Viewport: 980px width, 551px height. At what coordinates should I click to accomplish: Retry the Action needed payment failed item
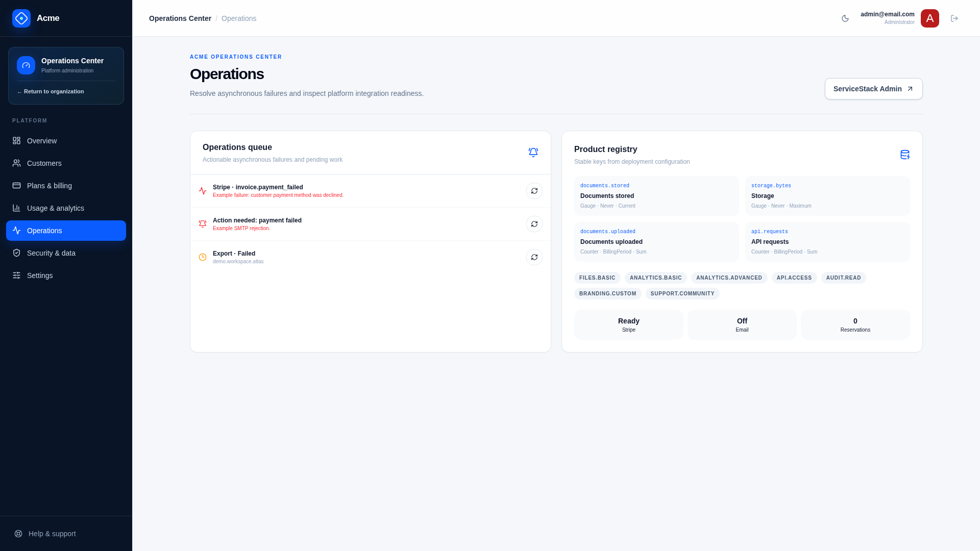534,224
